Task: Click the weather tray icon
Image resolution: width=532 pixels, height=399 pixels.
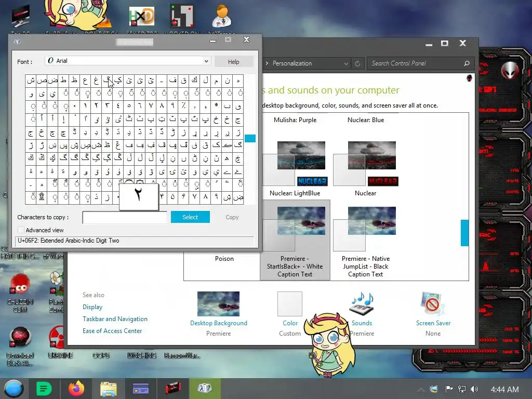Action: pos(434,389)
